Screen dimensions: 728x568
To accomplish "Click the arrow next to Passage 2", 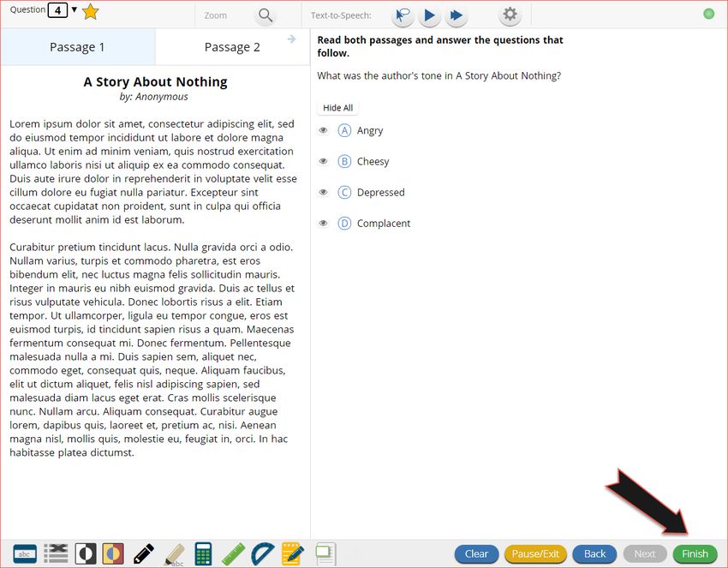I will pos(291,39).
